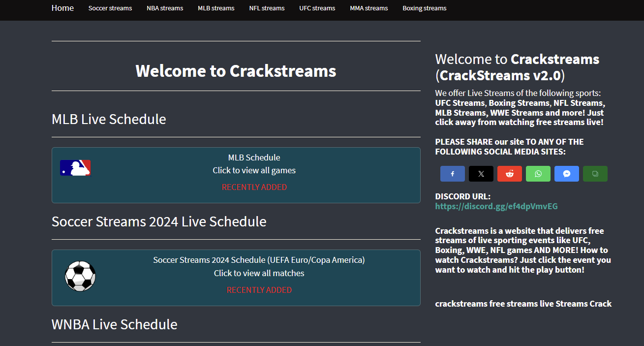Click RECENTLY ADDED under the Soccer Streams 2024 Schedule
This screenshot has width=644, height=346.
tap(259, 290)
